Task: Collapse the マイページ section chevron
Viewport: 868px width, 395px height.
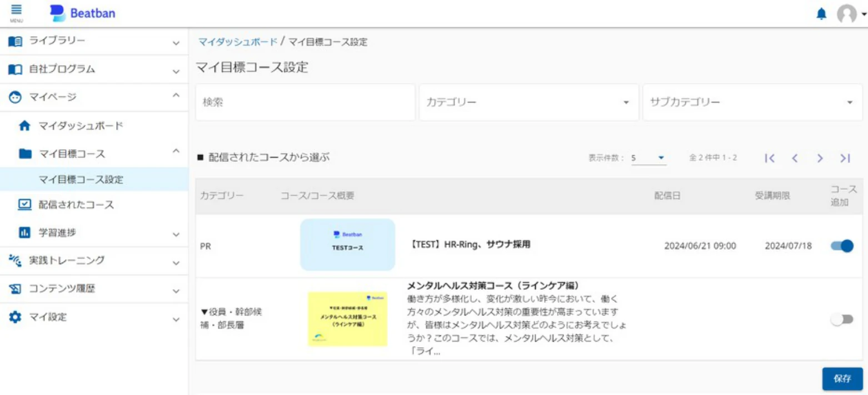Action: (176, 96)
